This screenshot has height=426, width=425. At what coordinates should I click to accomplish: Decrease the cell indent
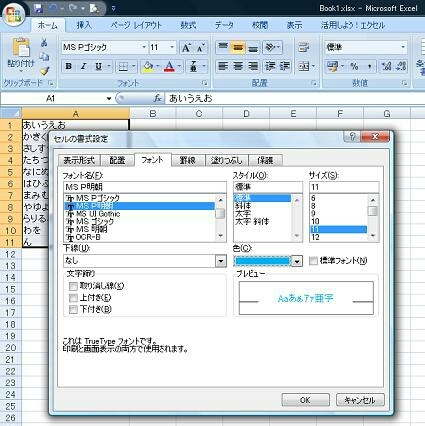tap(270, 66)
